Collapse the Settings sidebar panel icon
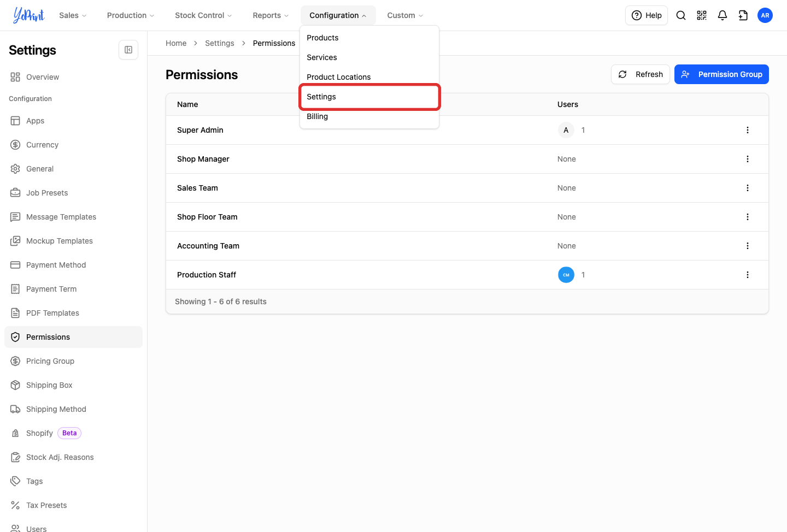The image size is (787, 532). coord(128,50)
